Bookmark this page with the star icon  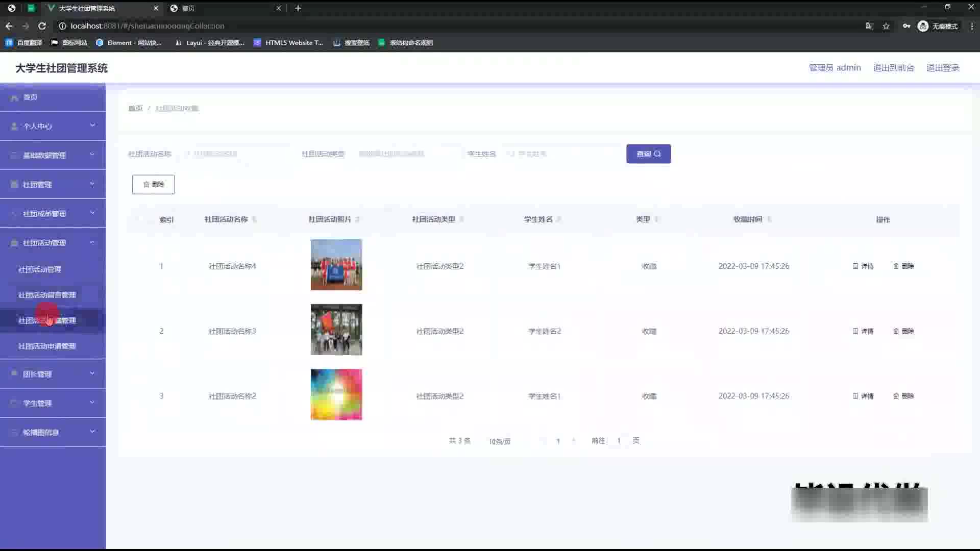point(886,26)
